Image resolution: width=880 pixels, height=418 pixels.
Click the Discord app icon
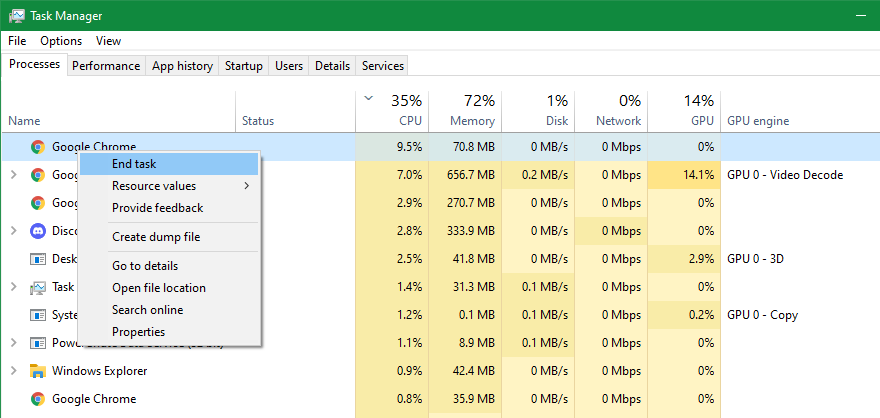[38, 231]
